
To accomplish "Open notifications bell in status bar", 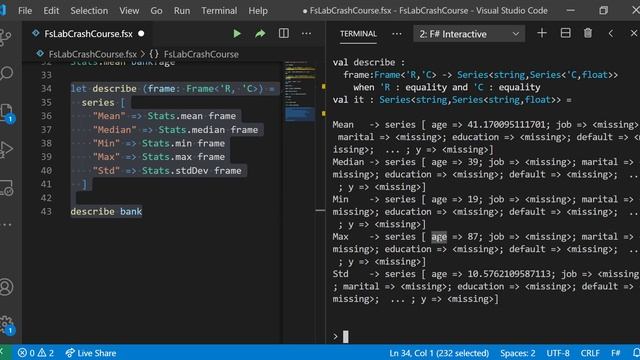I will click(x=636, y=353).
